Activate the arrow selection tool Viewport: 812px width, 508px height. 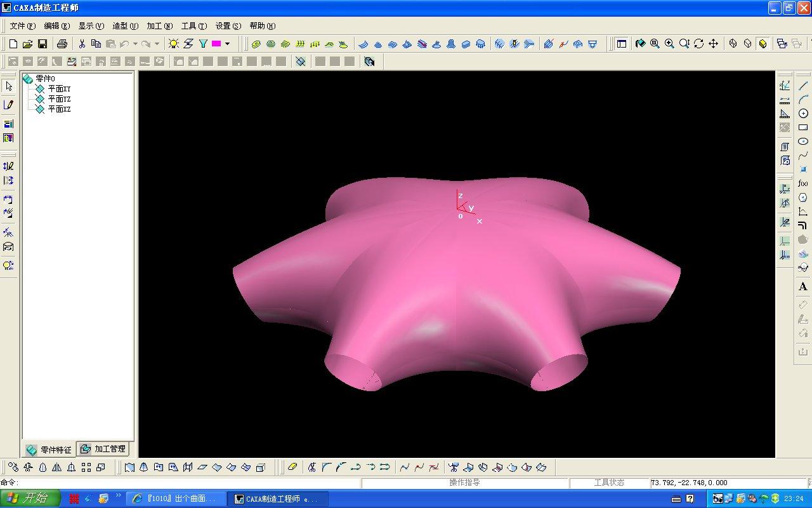[x=8, y=86]
